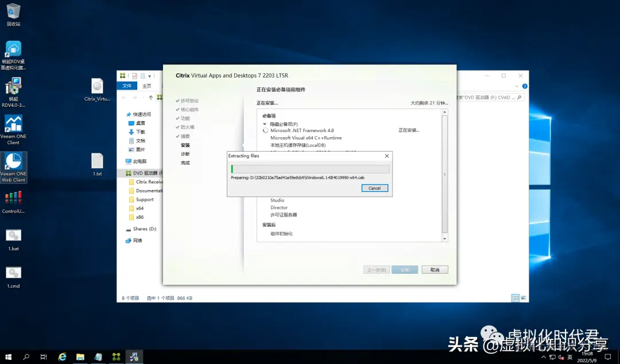
Task: Open the 文件 menu in File Explorer
Action: [127, 85]
